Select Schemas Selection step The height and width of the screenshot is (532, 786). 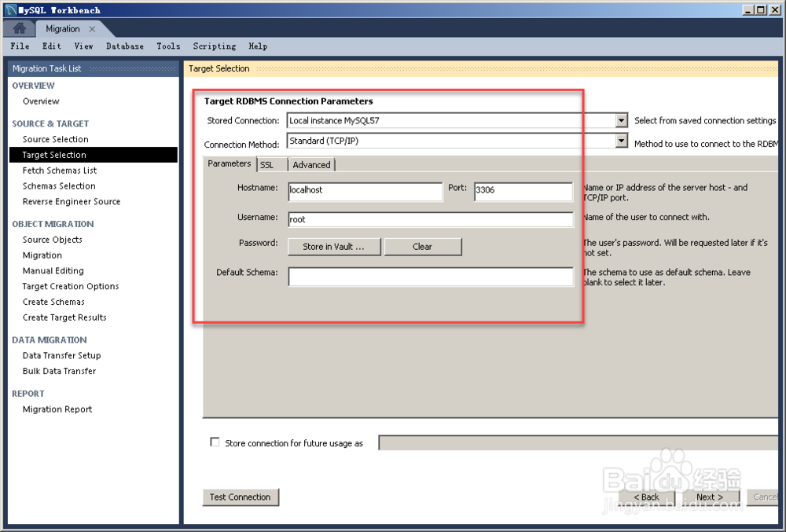click(59, 186)
